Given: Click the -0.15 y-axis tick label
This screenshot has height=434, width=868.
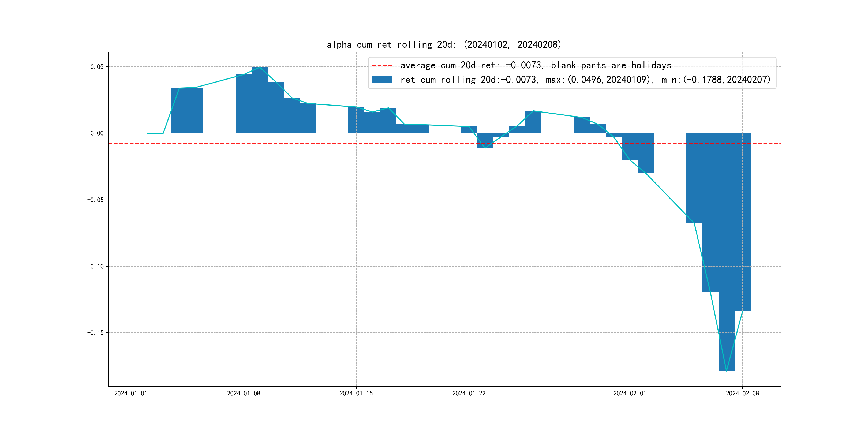Looking at the screenshot, I should [95, 333].
